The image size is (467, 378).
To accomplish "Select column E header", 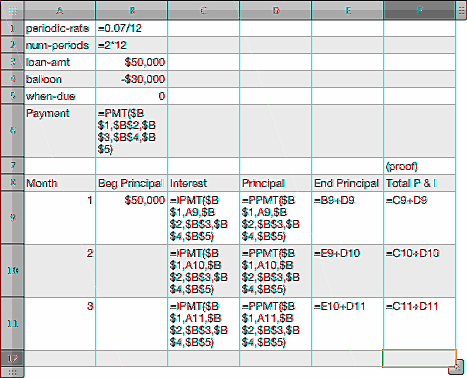I will coord(348,11).
